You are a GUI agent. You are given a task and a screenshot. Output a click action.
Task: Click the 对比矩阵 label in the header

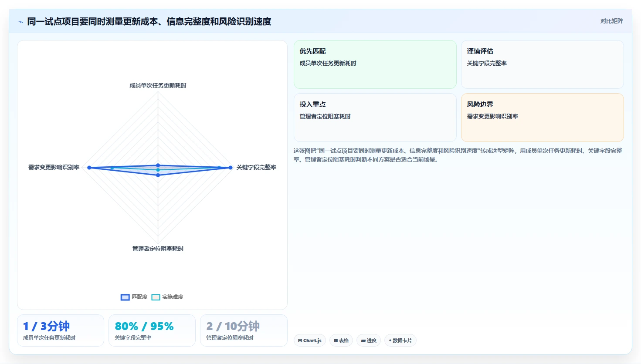(611, 21)
